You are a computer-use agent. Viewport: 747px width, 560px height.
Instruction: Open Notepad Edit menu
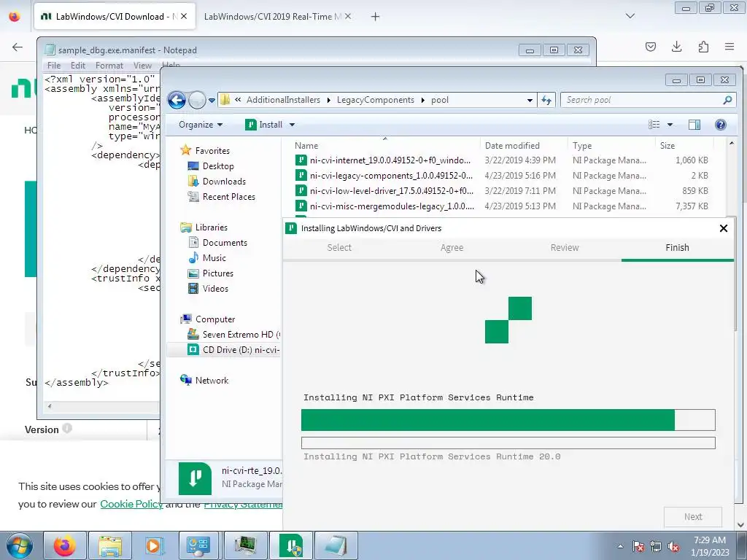pyautogui.click(x=78, y=66)
